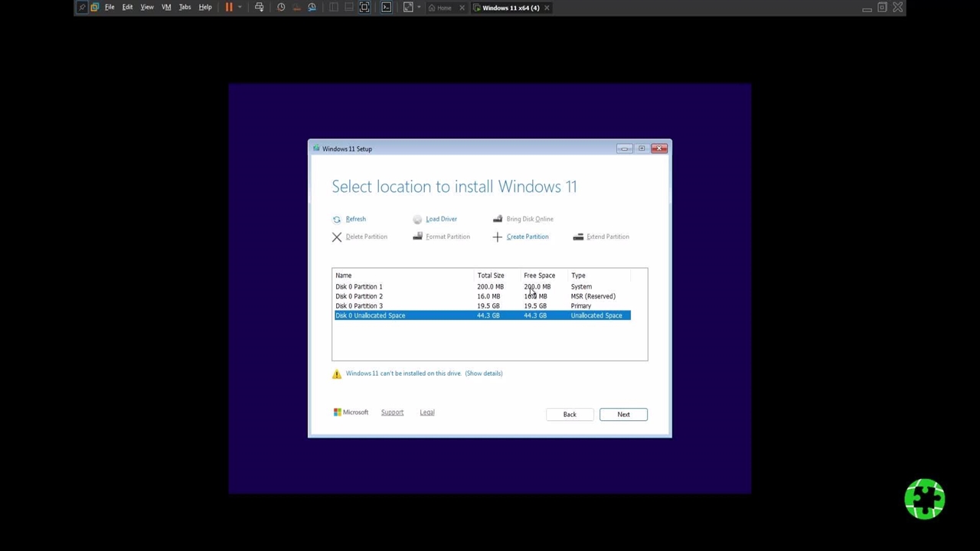Click the Windows 11 Setup title bar icon
980x551 pixels.
click(x=316, y=148)
